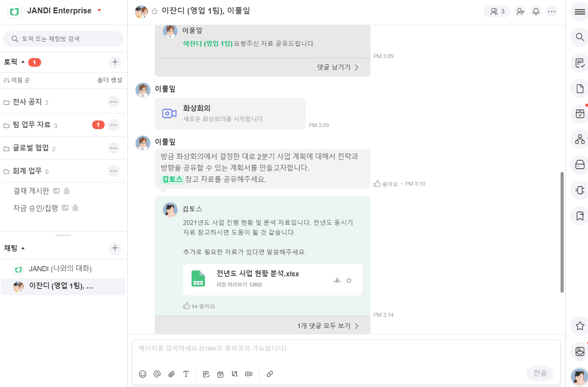Attach a file with paperclip icon
The height and width of the screenshot is (387, 588).
pyautogui.click(x=172, y=374)
